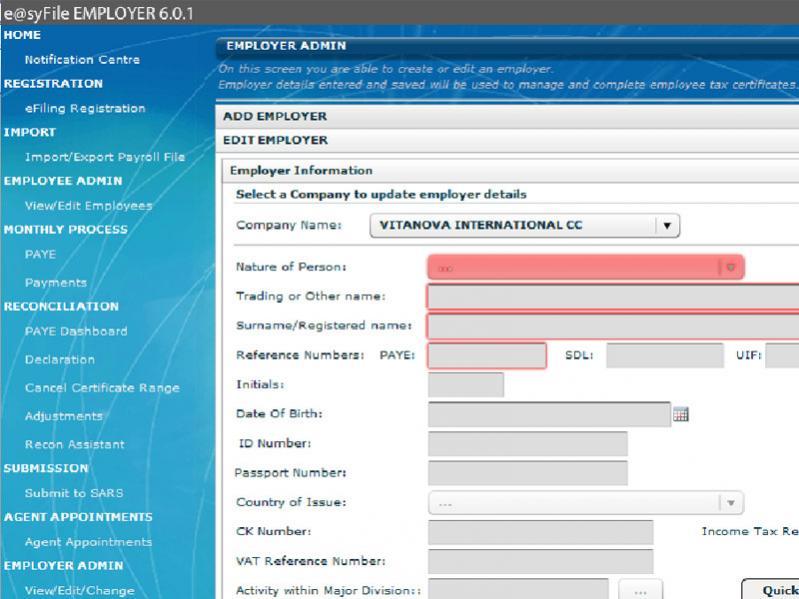Go to eFiling Registration
Viewport: 799px width, 599px height.
85,108
